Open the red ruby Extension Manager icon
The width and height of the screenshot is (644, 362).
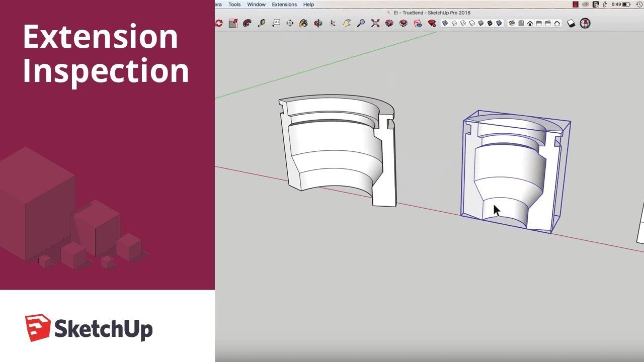(x=432, y=23)
